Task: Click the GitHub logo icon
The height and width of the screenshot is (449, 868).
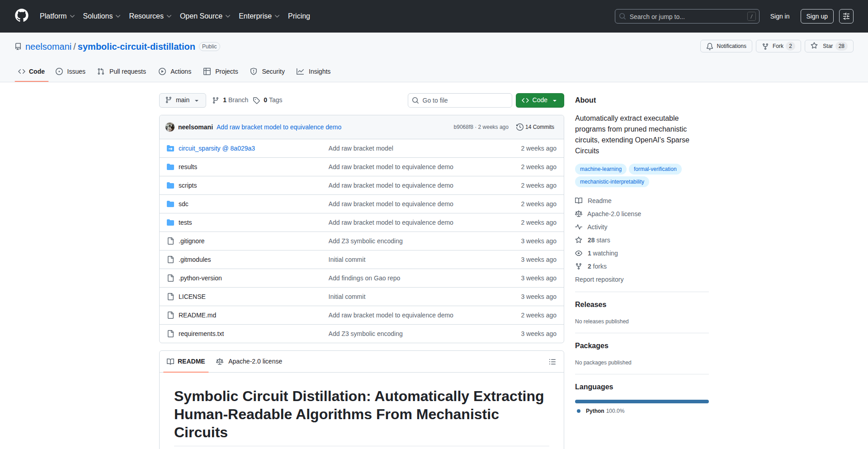Action: 22,16
